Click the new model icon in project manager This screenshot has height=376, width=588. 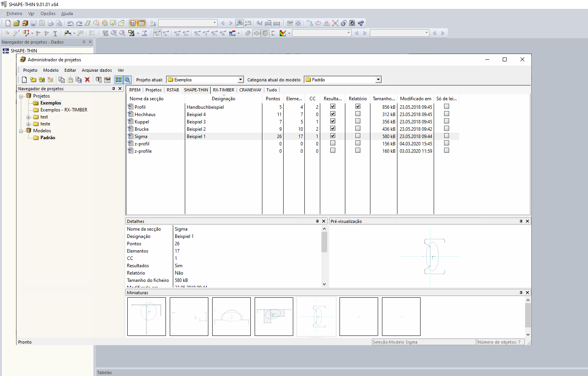point(24,80)
